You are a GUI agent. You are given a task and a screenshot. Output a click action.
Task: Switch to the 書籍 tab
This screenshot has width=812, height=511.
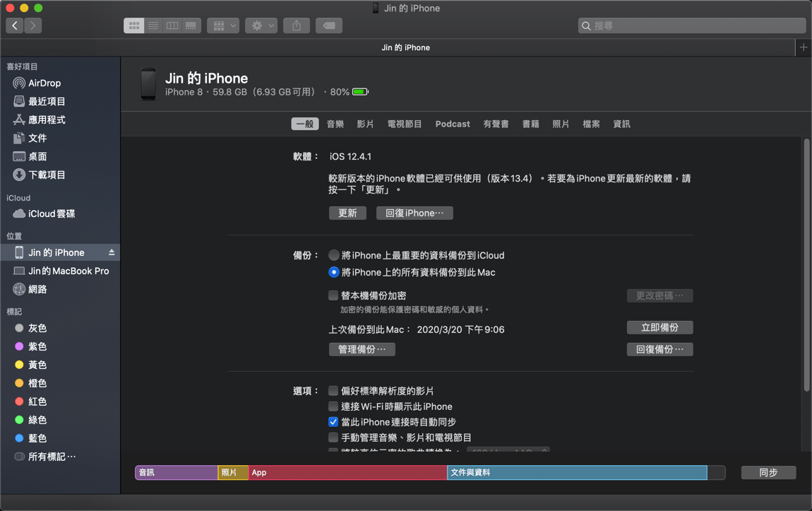530,124
